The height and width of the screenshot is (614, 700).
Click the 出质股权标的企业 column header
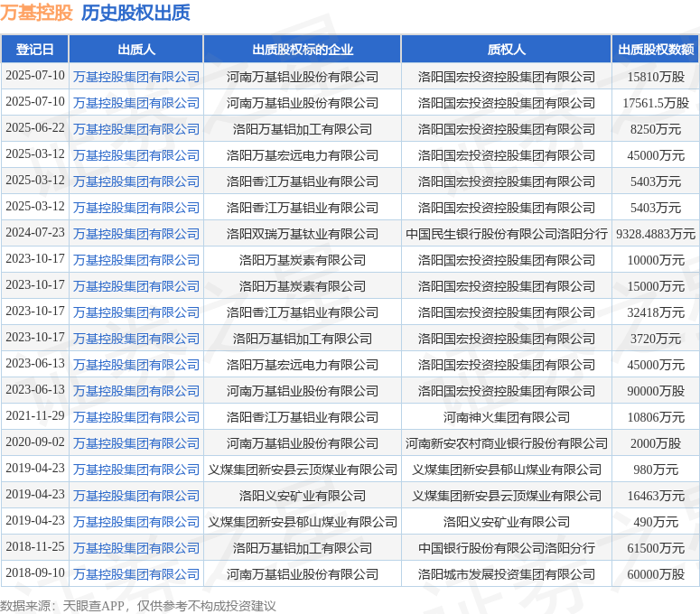click(x=302, y=50)
